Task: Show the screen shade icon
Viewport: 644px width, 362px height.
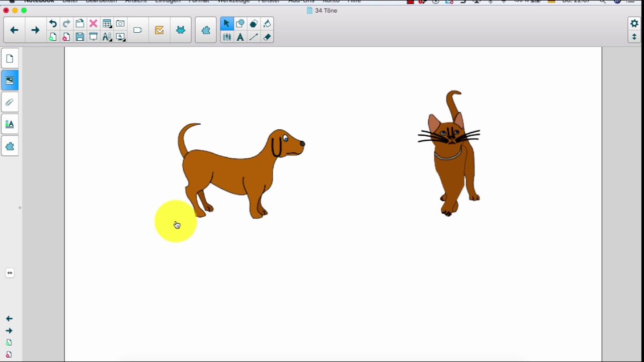Action: click(x=93, y=37)
